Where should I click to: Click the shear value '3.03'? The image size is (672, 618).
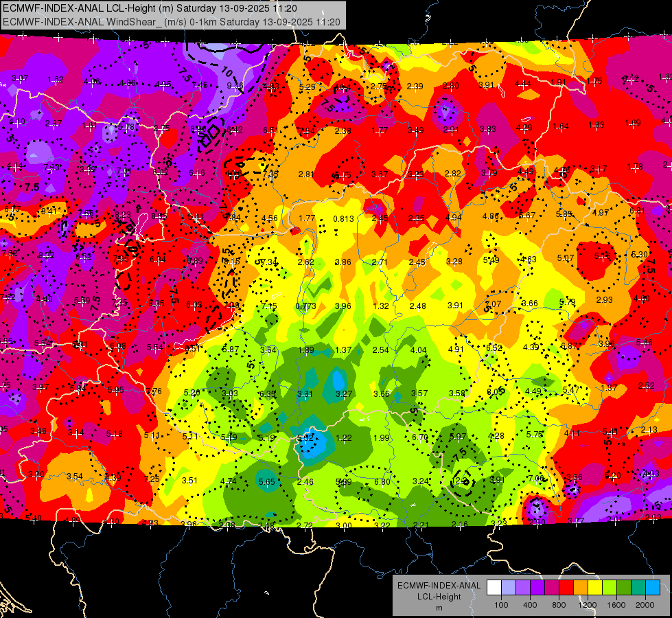(x=230, y=393)
